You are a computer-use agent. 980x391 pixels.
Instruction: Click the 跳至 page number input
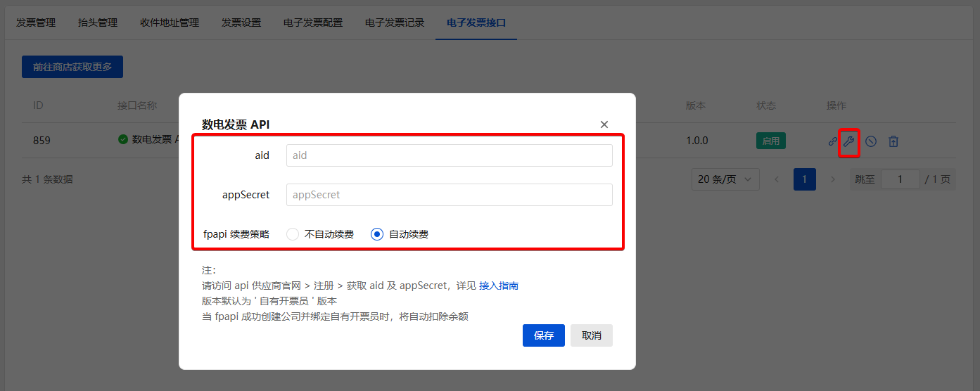click(901, 179)
